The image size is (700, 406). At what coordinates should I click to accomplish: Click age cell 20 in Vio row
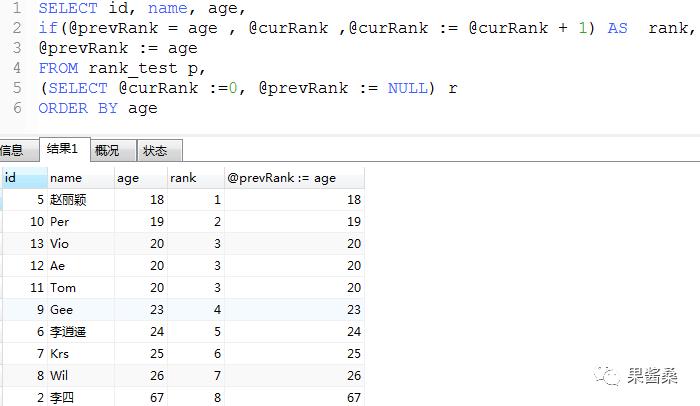pyautogui.click(x=141, y=243)
